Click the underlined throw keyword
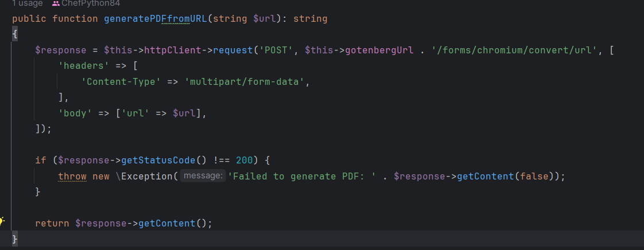Viewport: 644px width, 250px height. (72, 176)
